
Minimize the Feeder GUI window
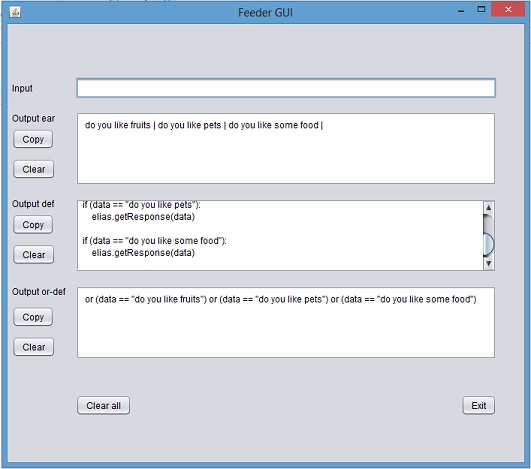(x=461, y=11)
